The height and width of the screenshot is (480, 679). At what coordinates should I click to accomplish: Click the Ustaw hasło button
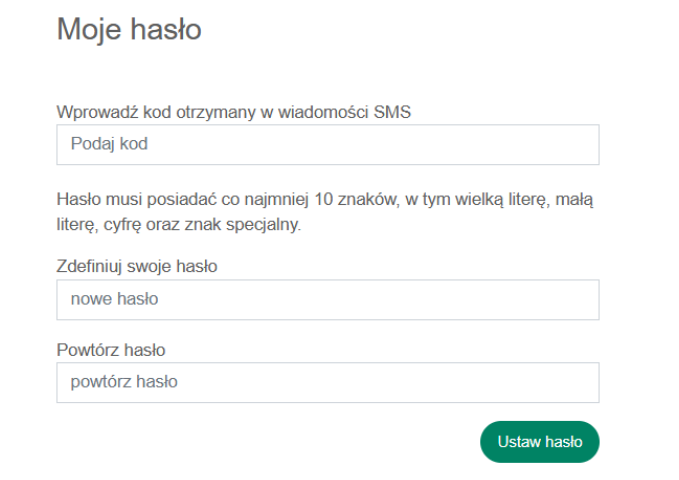[x=539, y=442]
